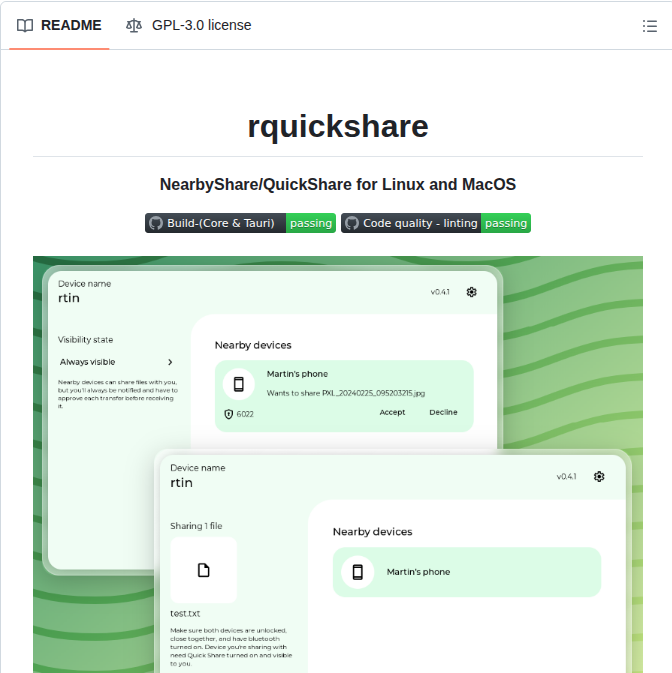
Task: Click settings gear in lower app window
Action: click(599, 476)
